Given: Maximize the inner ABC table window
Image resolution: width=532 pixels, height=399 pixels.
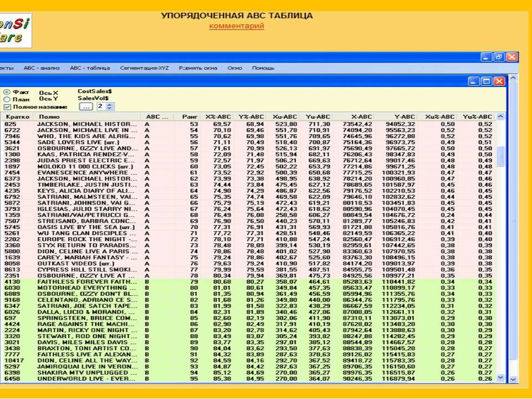Looking at the screenshot, I should [486, 81].
